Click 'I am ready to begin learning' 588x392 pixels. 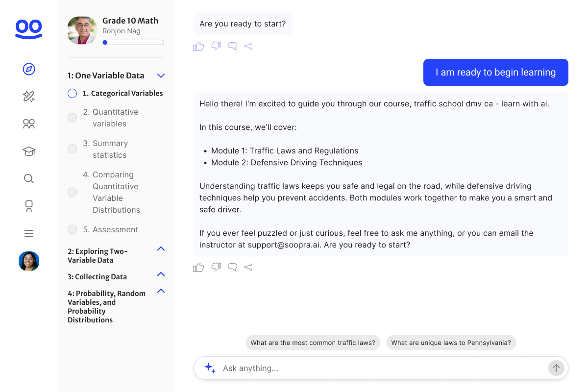coord(495,72)
